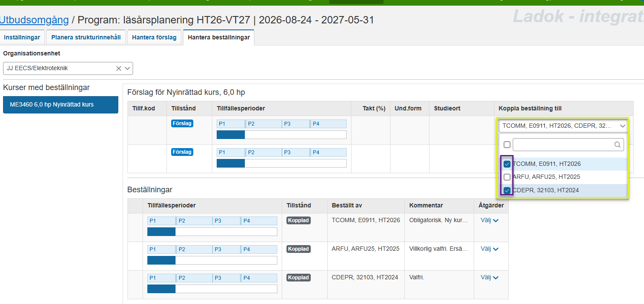Clear the Organisationsenhet selection with X icon

coord(119,68)
